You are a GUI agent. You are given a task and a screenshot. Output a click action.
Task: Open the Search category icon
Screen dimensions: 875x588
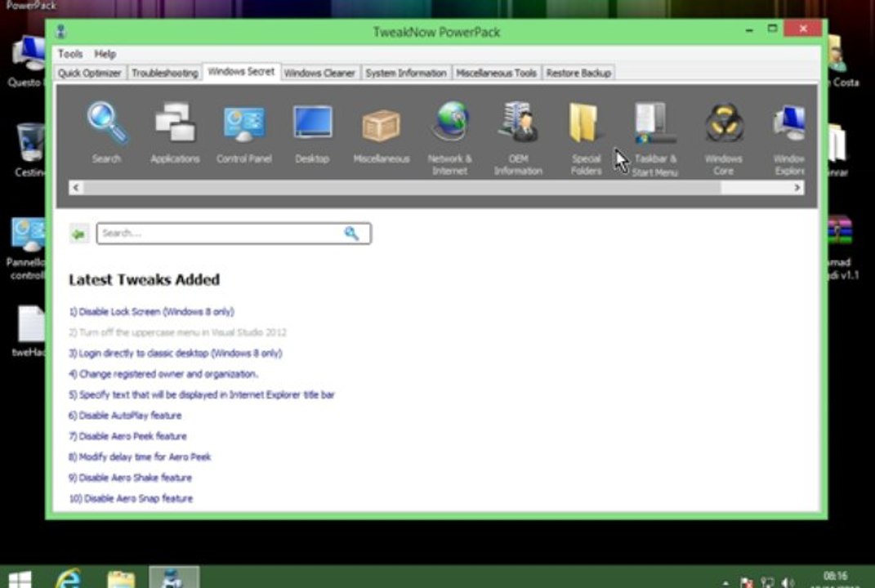tap(106, 133)
